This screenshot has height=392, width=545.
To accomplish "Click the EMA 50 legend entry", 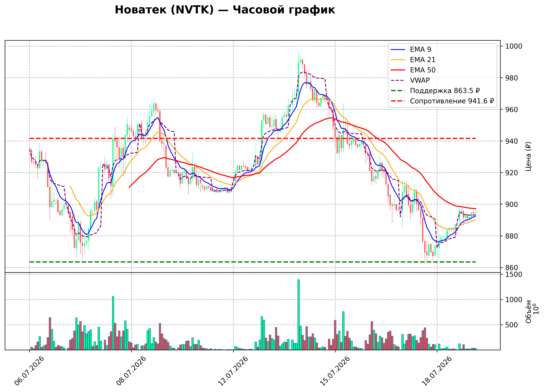I will pos(413,70).
